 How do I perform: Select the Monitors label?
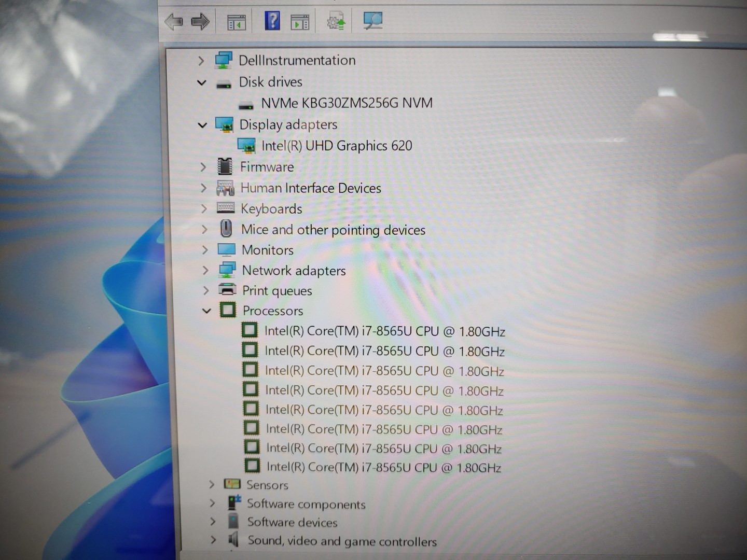pos(268,250)
